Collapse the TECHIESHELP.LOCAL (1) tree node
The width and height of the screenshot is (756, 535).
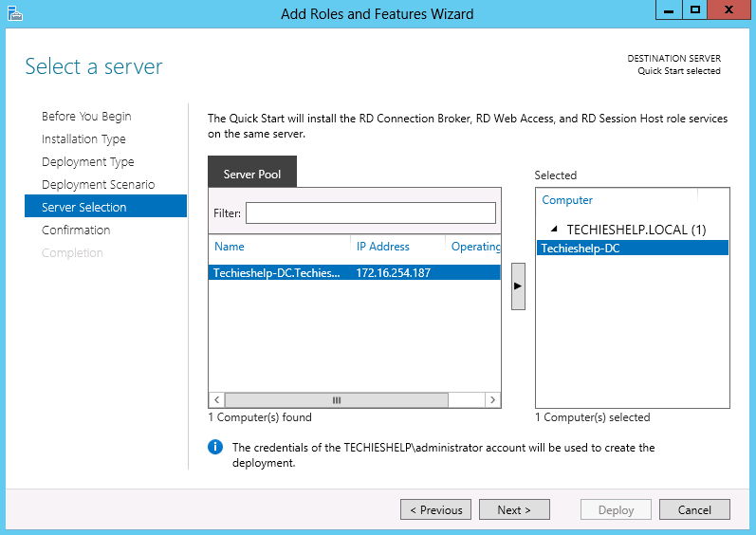[x=554, y=229]
